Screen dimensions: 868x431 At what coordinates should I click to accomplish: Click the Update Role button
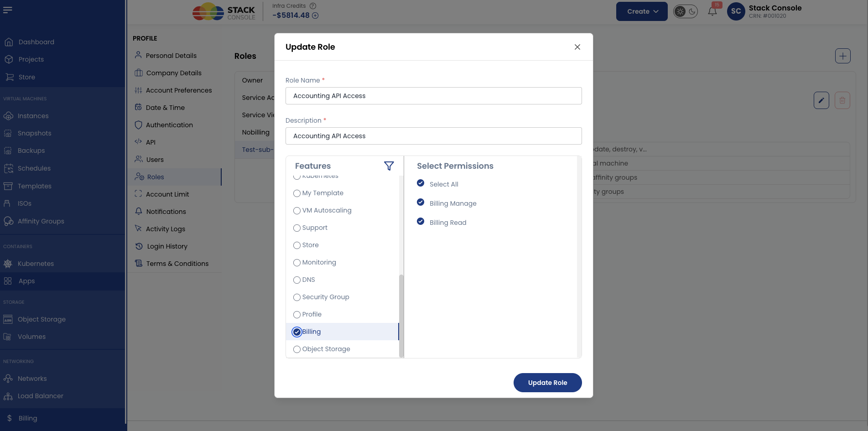(547, 383)
